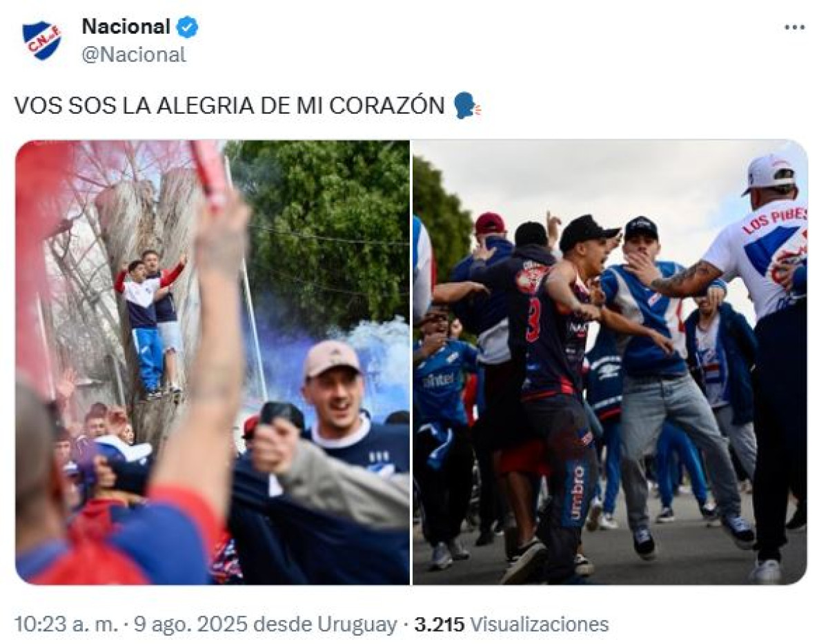Open the left photo with red flare smoke
Viewport: 828px width, 644px height.
pyautogui.click(x=213, y=363)
